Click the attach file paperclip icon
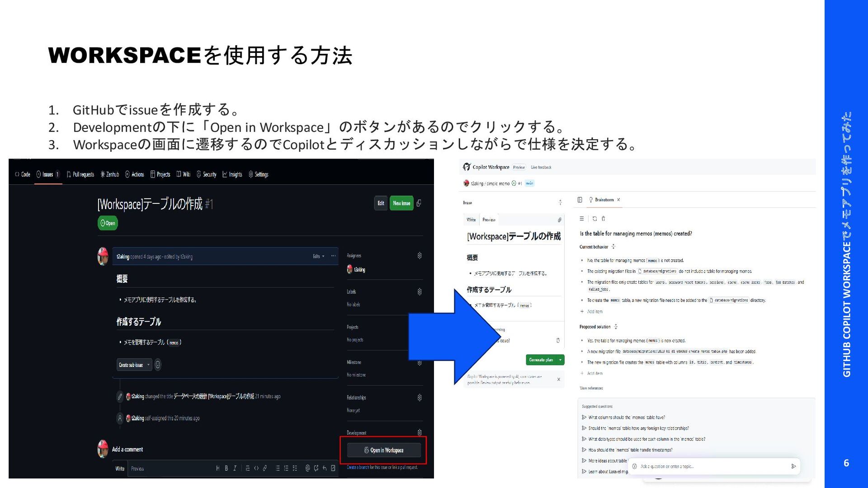Screen dimensions: 868x488 [x=559, y=220]
